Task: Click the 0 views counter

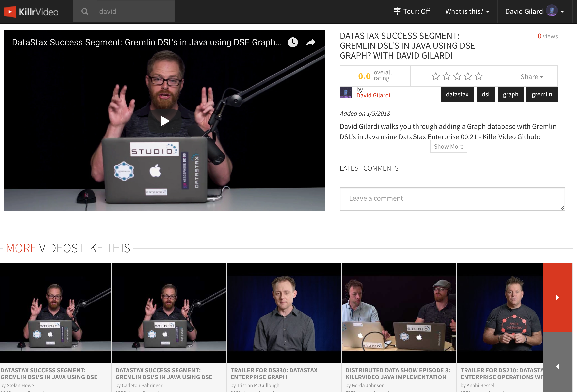Action: 547,36
